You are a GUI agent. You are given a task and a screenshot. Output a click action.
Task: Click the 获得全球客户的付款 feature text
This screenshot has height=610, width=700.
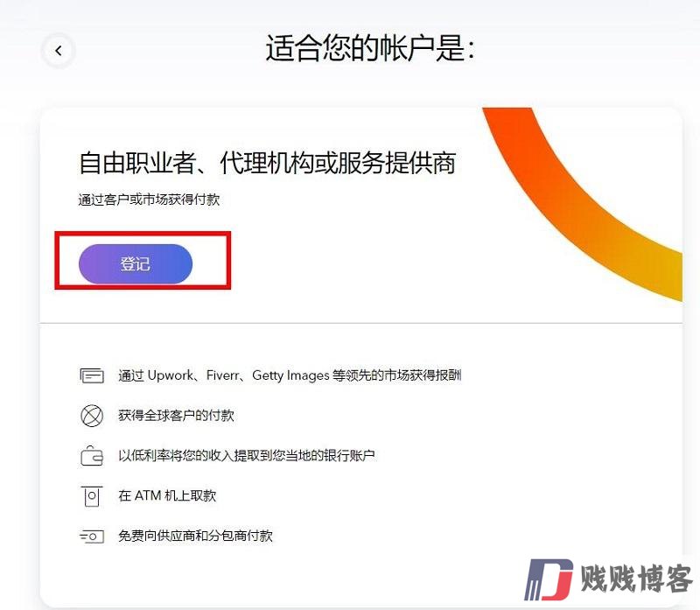[177, 416]
